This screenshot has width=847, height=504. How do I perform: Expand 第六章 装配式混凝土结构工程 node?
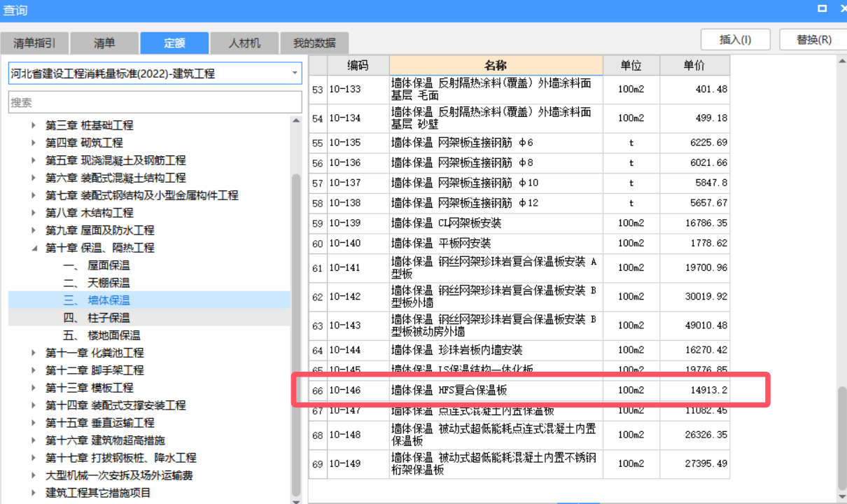click(x=34, y=178)
